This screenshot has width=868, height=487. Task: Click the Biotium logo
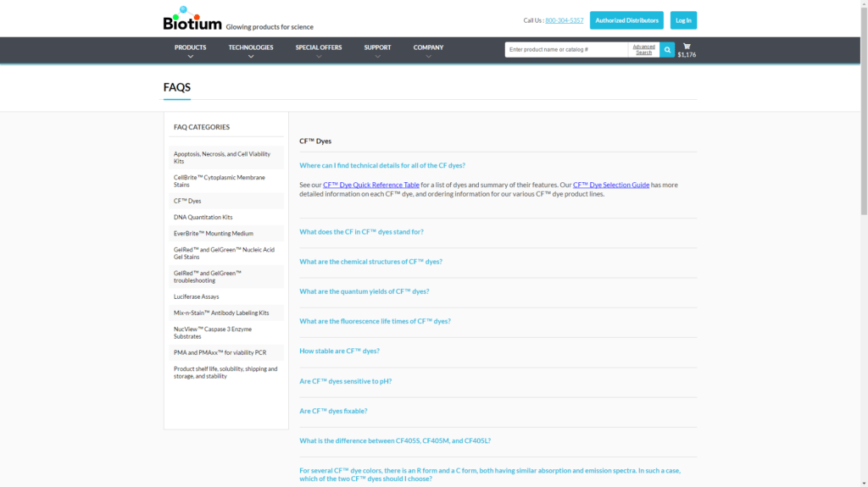(x=192, y=19)
